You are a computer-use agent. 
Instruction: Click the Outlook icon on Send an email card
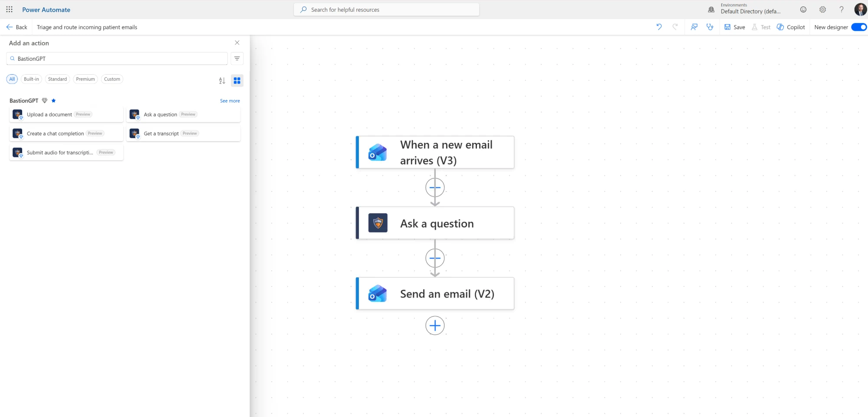click(x=378, y=294)
